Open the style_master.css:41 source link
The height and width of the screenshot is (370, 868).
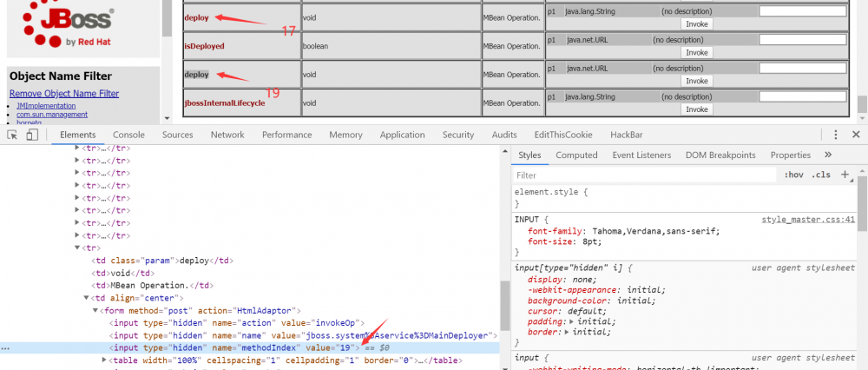click(x=808, y=220)
